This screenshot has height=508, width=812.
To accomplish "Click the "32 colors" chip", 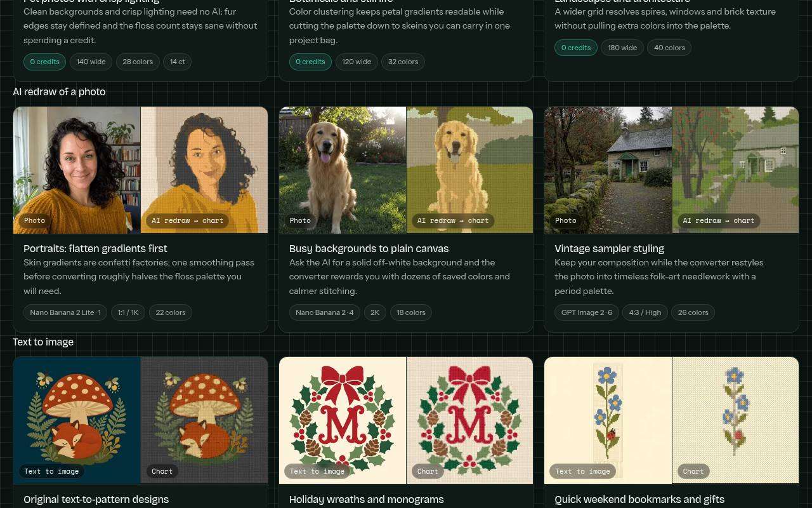I will (403, 62).
